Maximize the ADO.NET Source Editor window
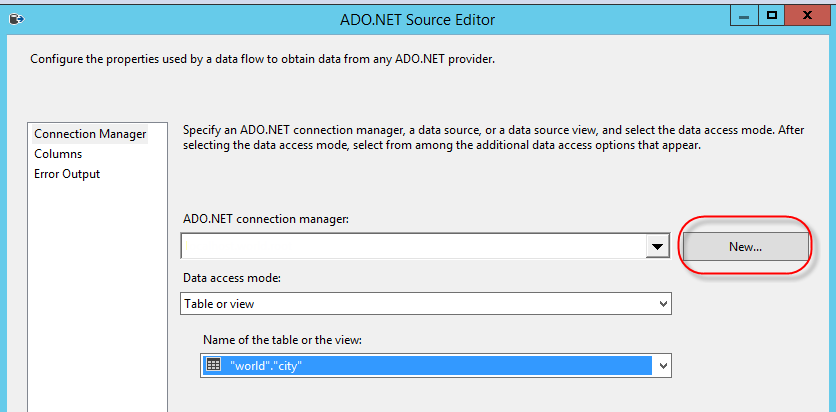The image size is (836, 412). (772, 17)
